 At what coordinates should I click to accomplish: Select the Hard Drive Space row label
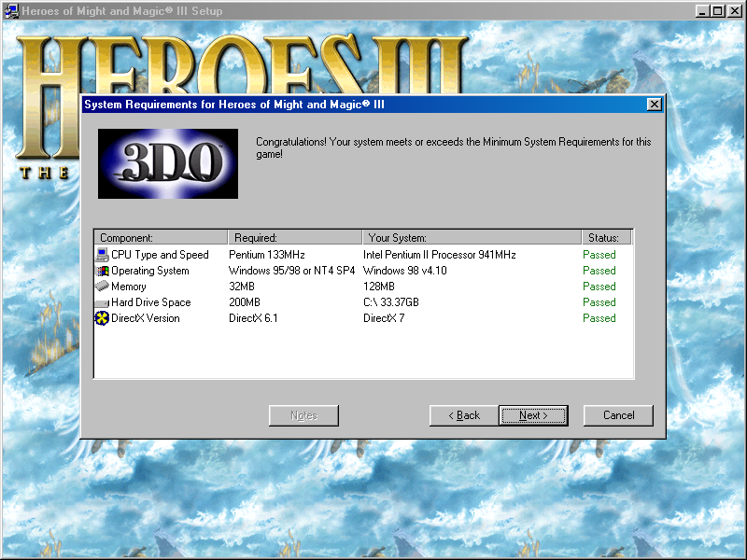pos(151,302)
